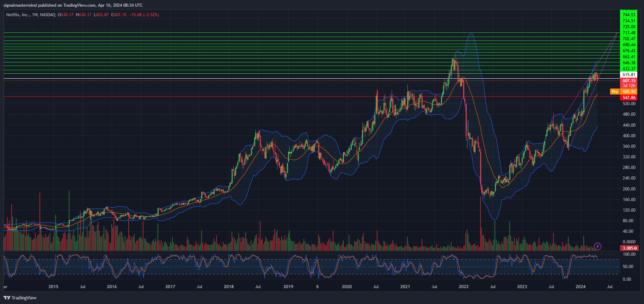
Task: Click the 360.00 price axis label
Action: pos(629,146)
